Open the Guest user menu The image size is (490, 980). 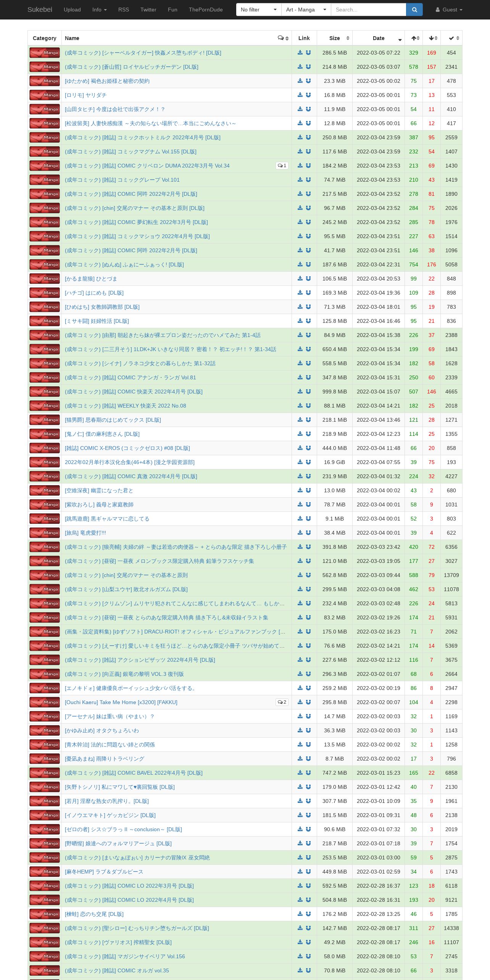tap(449, 10)
